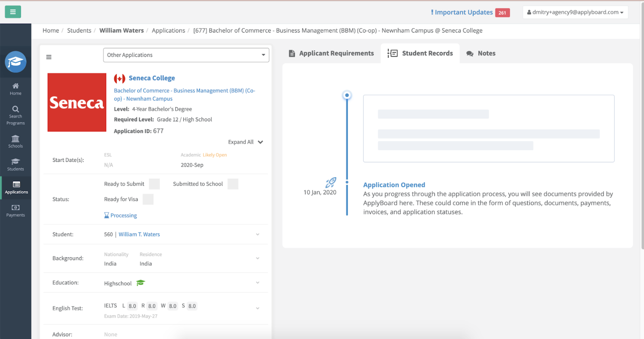Toggle the Ready for Visa checkbox
Viewport: 644px width, 339px height.
click(148, 199)
